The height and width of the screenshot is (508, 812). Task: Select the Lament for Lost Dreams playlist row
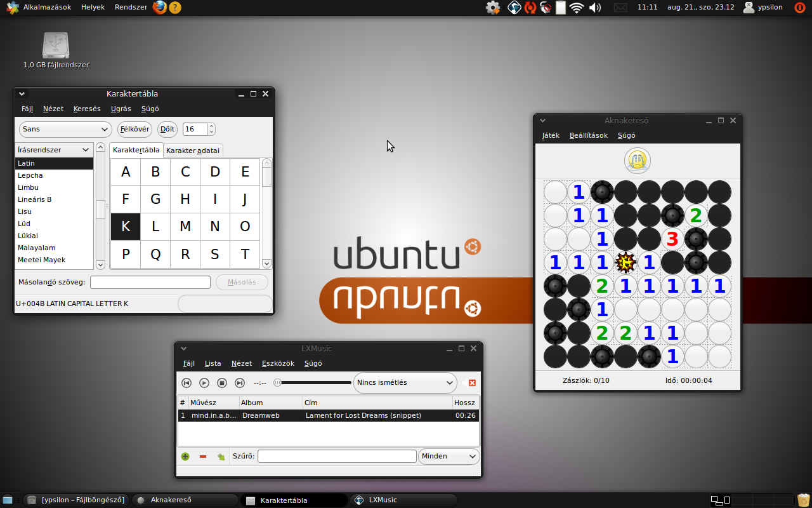(328, 415)
